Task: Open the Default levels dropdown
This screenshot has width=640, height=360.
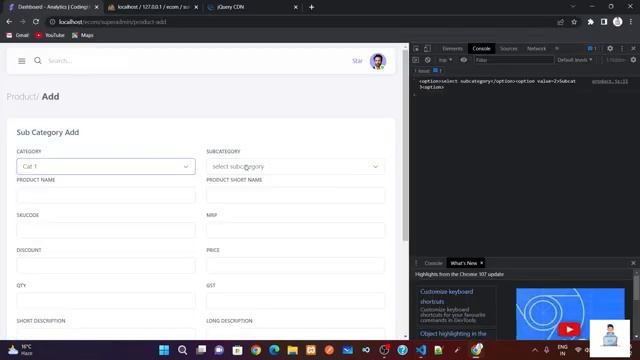Action: (575, 60)
